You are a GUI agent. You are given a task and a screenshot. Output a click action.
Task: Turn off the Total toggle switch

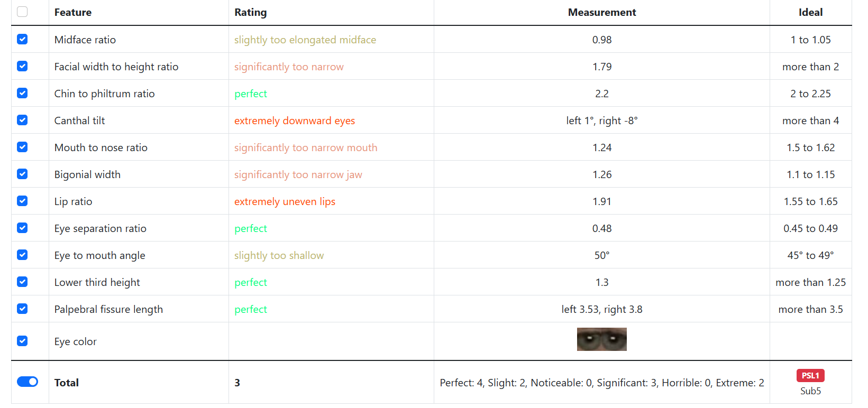point(28,382)
